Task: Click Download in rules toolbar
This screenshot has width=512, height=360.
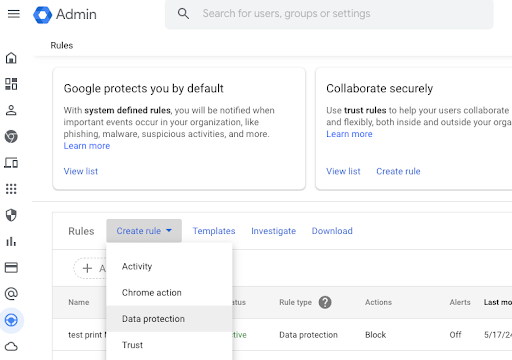Action: tap(332, 231)
